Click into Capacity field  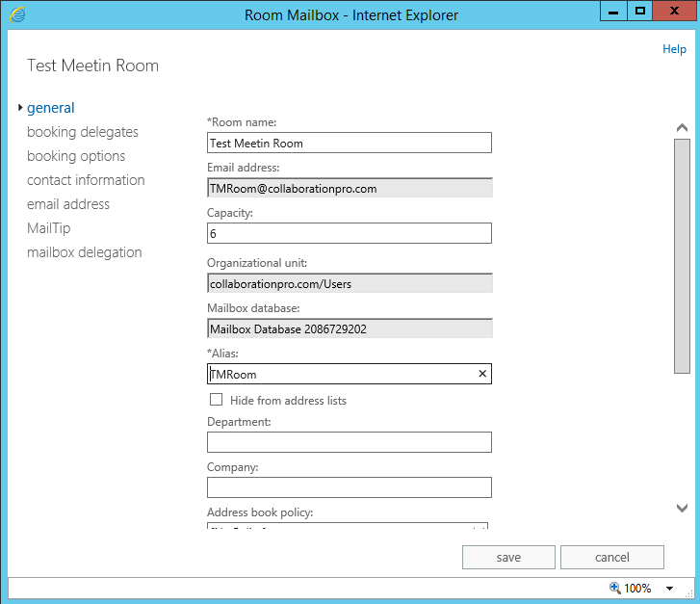[x=350, y=233]
